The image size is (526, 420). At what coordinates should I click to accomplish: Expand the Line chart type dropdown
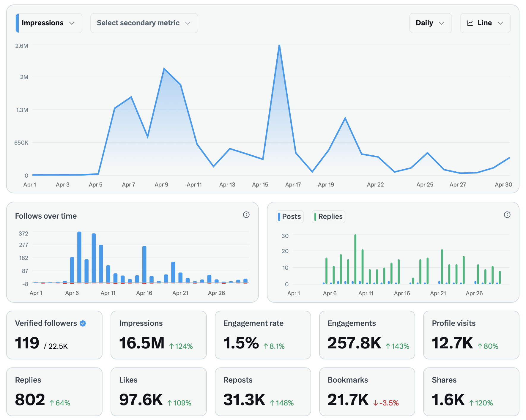coord(485,23)
